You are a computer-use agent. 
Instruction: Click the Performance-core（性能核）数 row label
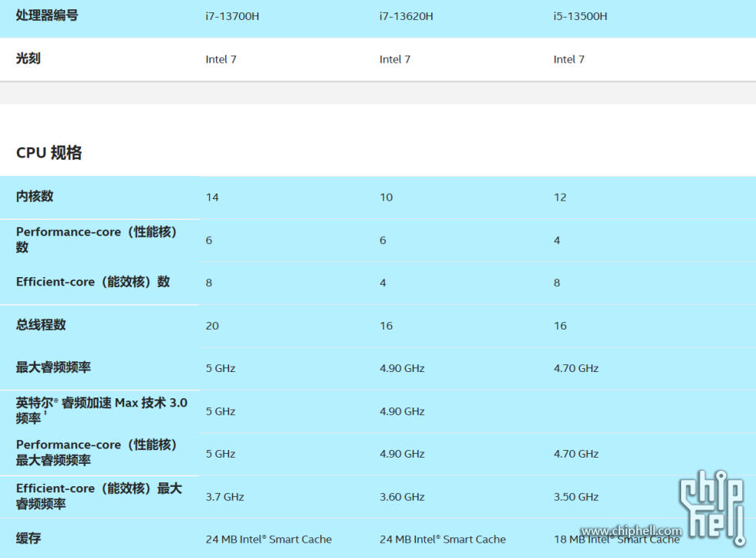pyautogui.click(x=96, y=239)
